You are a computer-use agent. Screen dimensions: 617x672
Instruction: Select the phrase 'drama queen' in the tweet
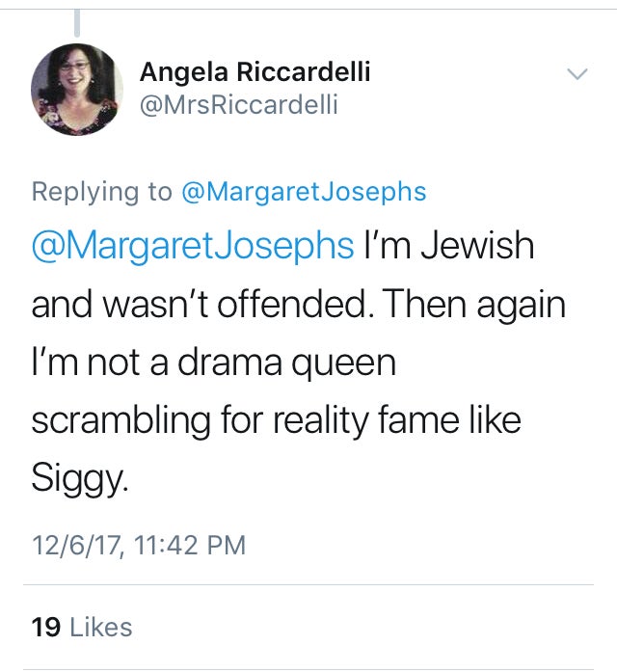(x=286, y=363)
